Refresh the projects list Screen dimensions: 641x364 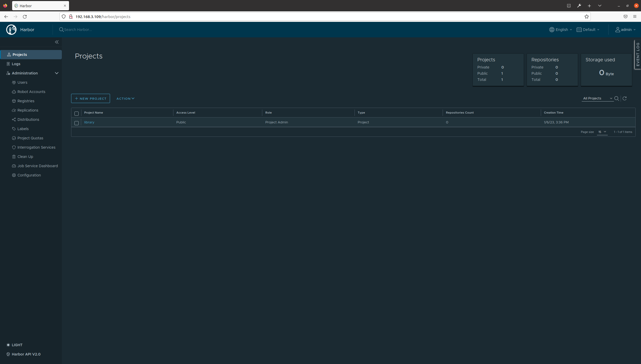click(x=625, y=98)
